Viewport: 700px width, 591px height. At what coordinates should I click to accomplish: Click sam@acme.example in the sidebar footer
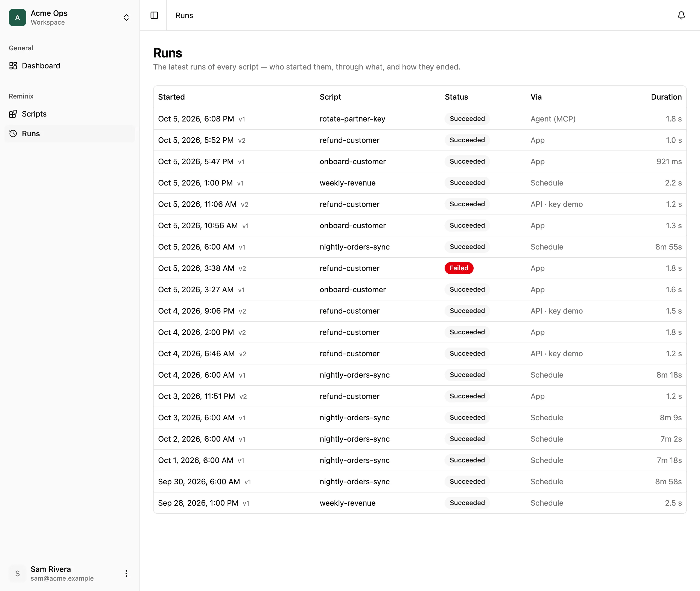point(62,578)
